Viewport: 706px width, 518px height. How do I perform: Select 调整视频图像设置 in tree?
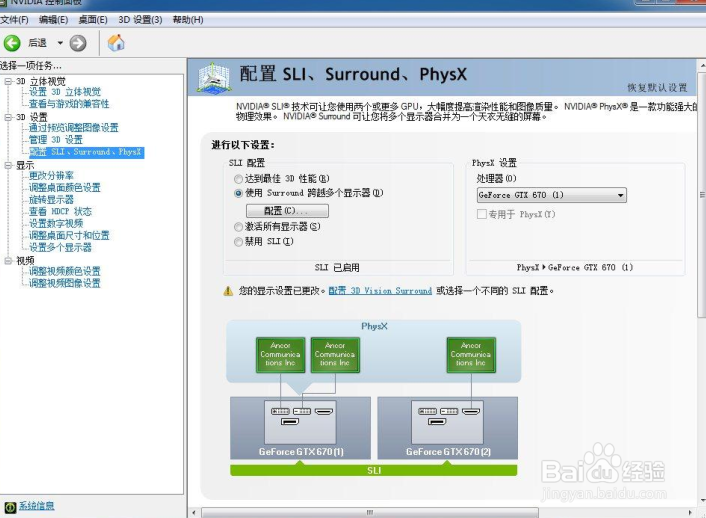[65, 283]
